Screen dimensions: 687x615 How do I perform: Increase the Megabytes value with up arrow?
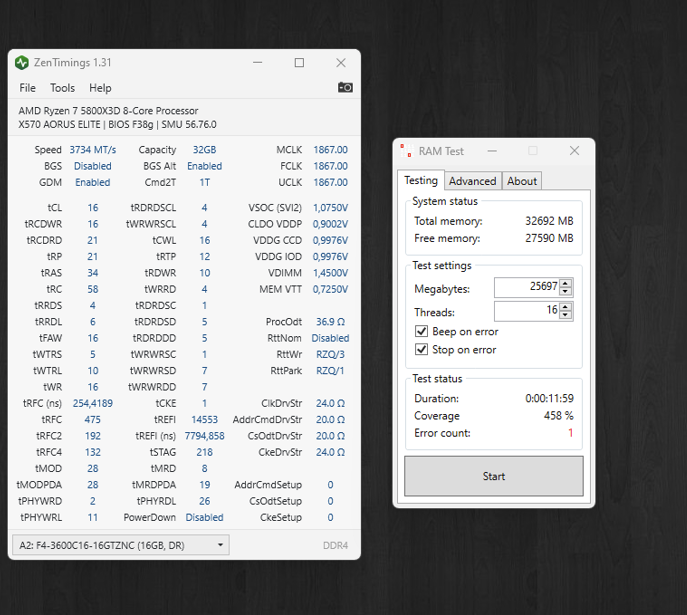tap(566, 283)
